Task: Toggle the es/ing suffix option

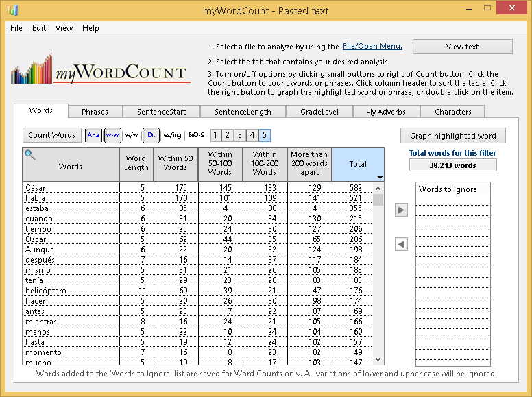Action: [x=173, y=136]
